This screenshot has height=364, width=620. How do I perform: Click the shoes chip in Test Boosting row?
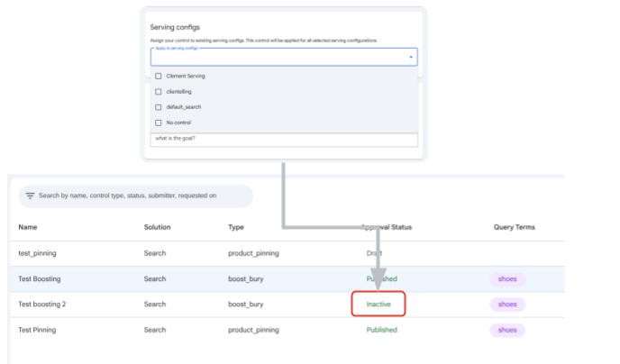coord(507,279)
